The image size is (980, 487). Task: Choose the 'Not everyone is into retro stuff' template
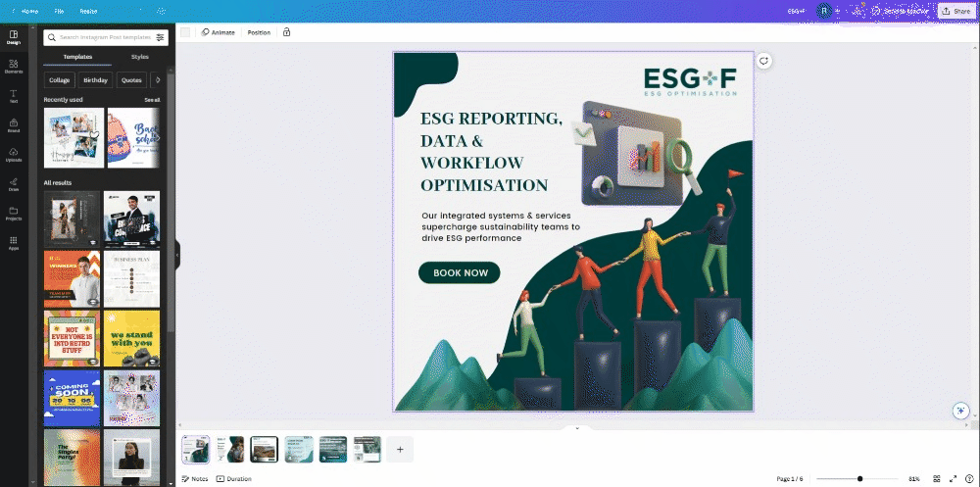[72, 338]
